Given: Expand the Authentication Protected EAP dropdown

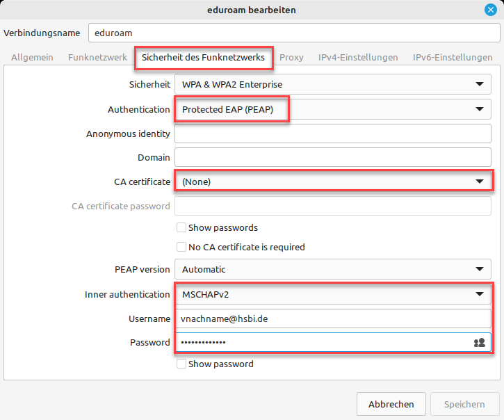Looking at the screenshot, I should click(332, 109).
